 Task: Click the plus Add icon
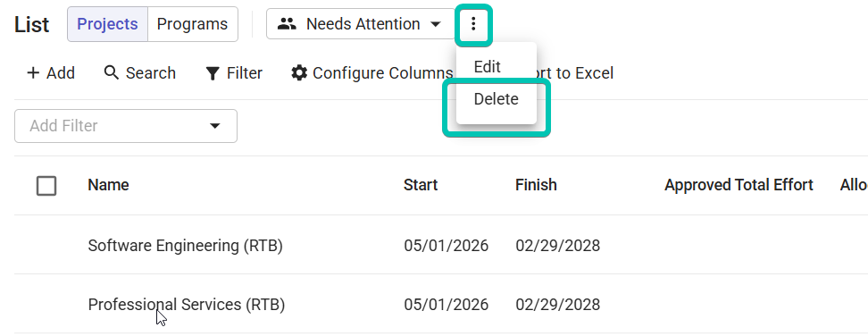[33, 73]
